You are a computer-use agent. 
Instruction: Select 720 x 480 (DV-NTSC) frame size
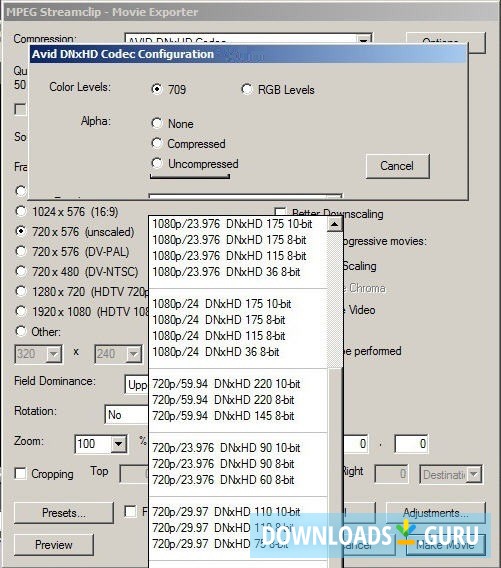coord(21,271)
